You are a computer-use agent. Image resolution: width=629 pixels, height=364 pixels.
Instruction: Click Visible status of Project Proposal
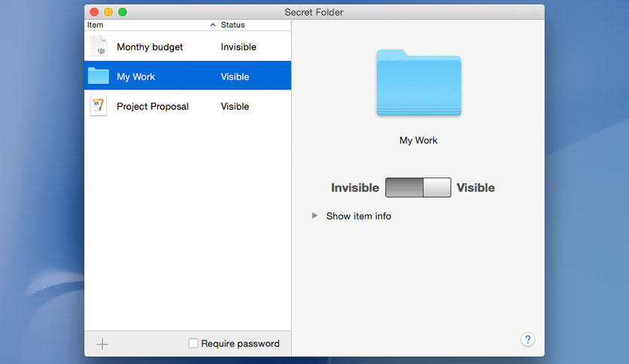pyautogui.click(x=235, y=106)
